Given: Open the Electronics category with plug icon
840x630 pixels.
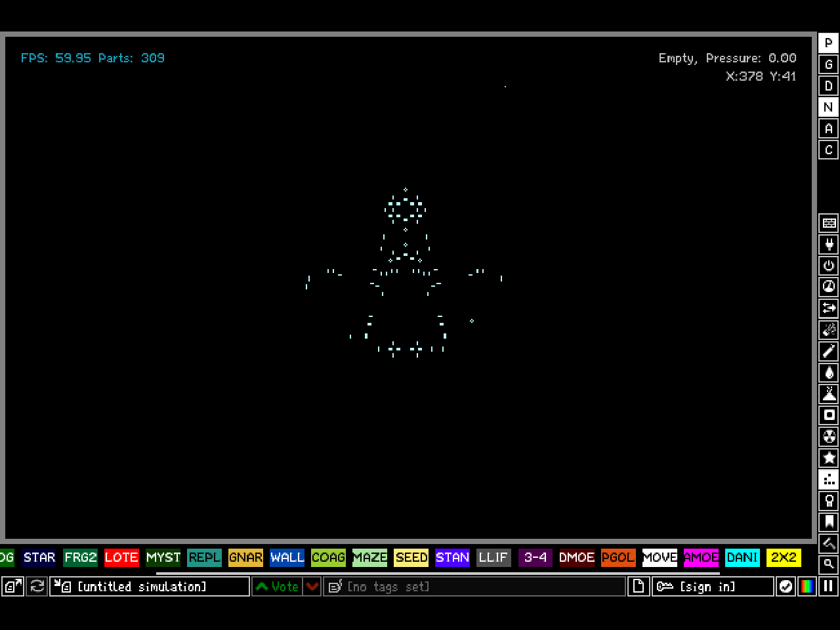Looking at the screenshot, I should (x=829, y=245).
